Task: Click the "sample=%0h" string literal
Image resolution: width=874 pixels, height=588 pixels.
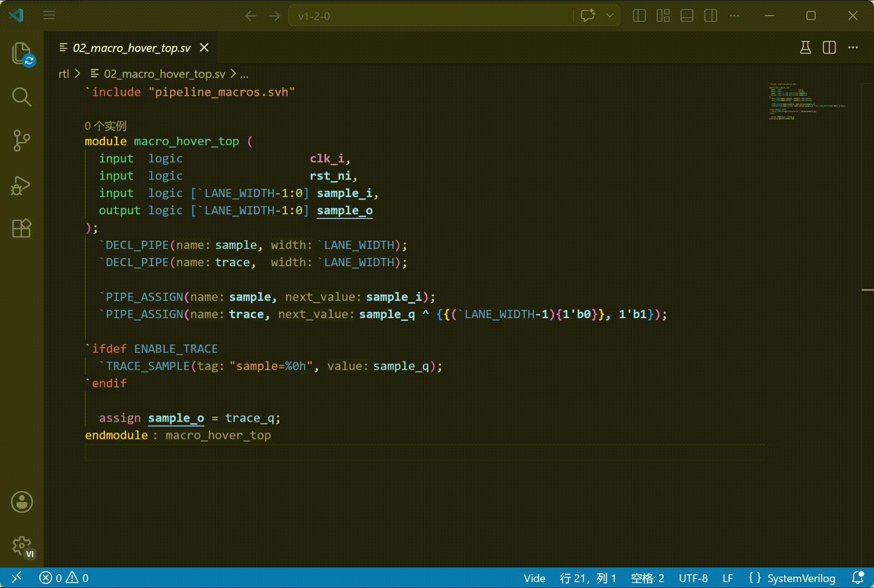Action: pyautogui.click(x=271, y=366)
